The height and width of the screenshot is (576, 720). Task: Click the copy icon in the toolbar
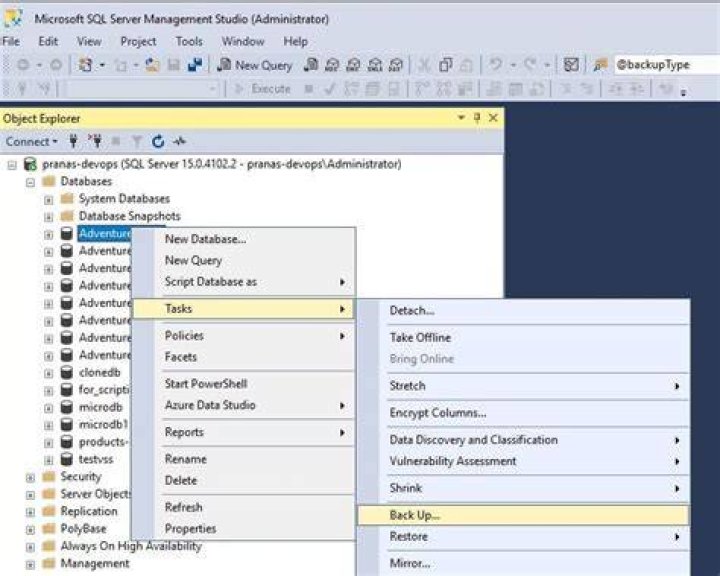(x=445, y=65)
